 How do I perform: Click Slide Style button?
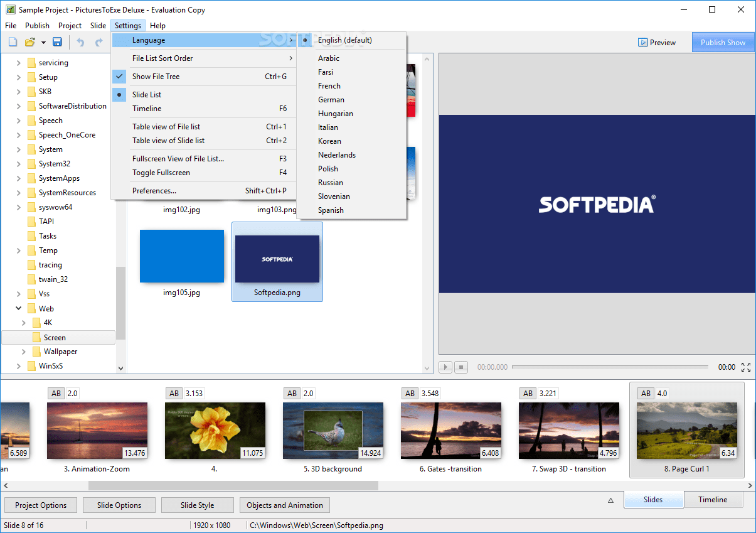tap(198, 505)
